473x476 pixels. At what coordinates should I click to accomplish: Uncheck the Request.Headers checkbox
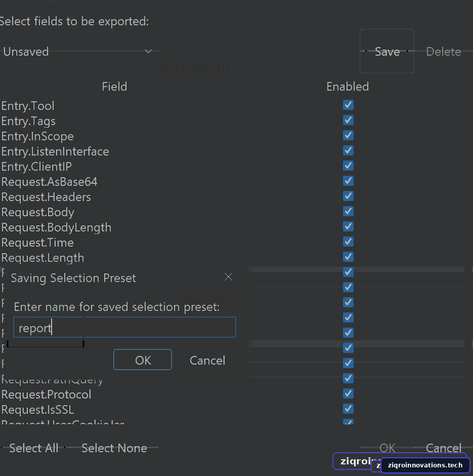348,196
